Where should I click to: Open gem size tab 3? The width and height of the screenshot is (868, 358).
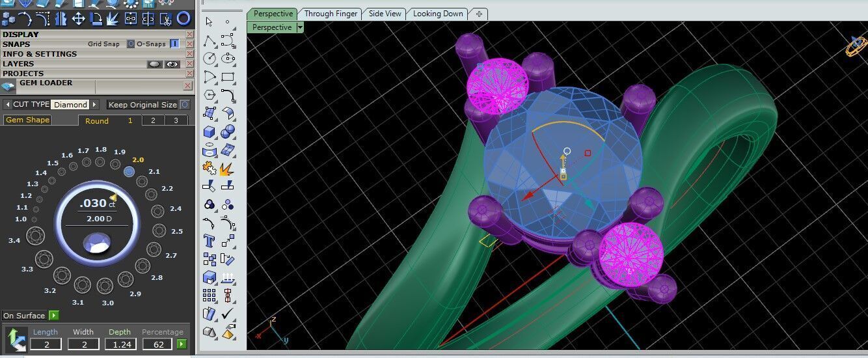176,120
